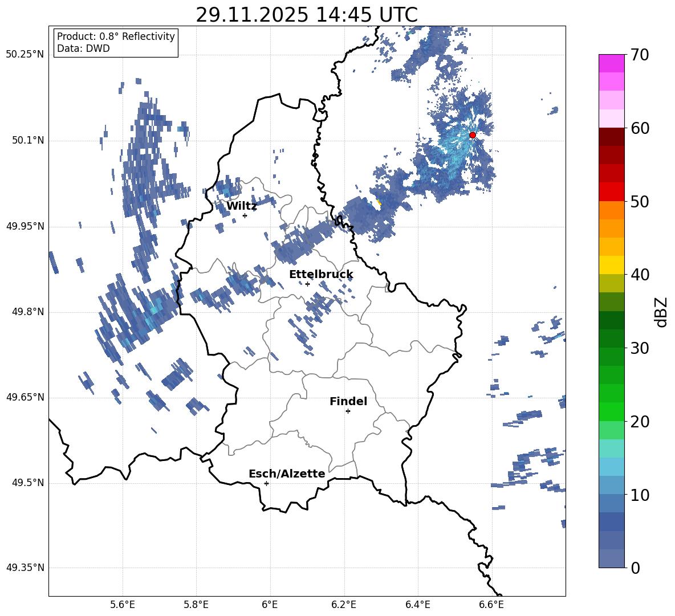The image size is (675, 616).
Task: Click the "Wiltz" city label
Action: [x=242, y=206]
